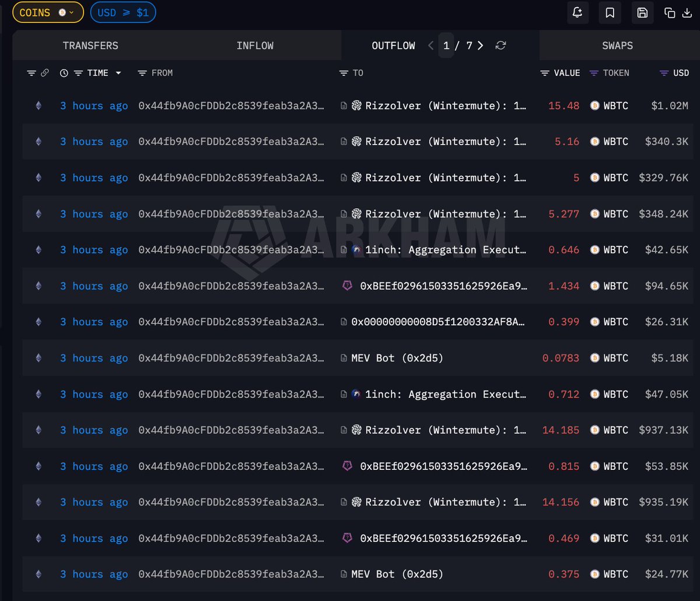Click Rizzolver (Wintermute) in $937.13K row

[x=446, y=430]
